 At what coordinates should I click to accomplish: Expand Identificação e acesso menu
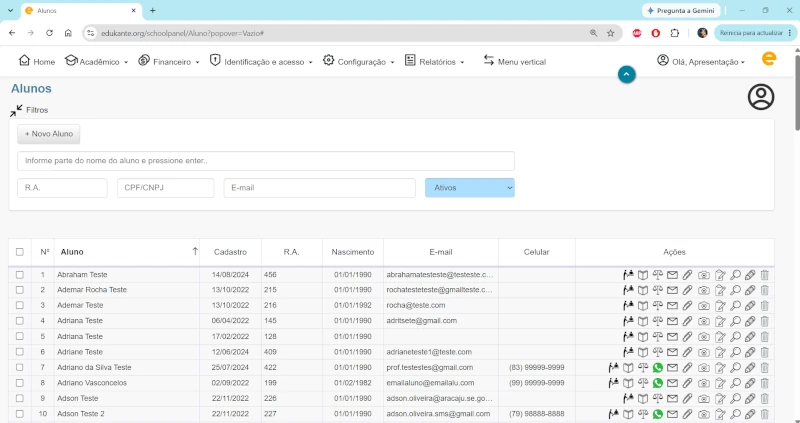click(261, 61)
